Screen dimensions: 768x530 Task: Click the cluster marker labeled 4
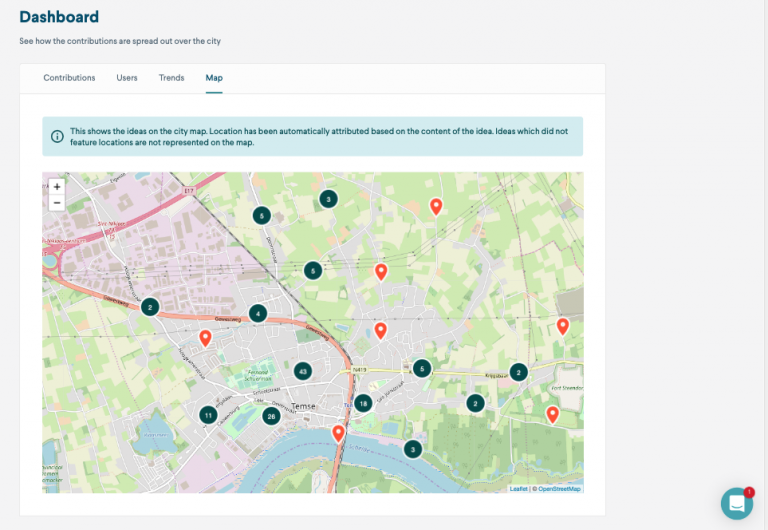coord(258,313)
